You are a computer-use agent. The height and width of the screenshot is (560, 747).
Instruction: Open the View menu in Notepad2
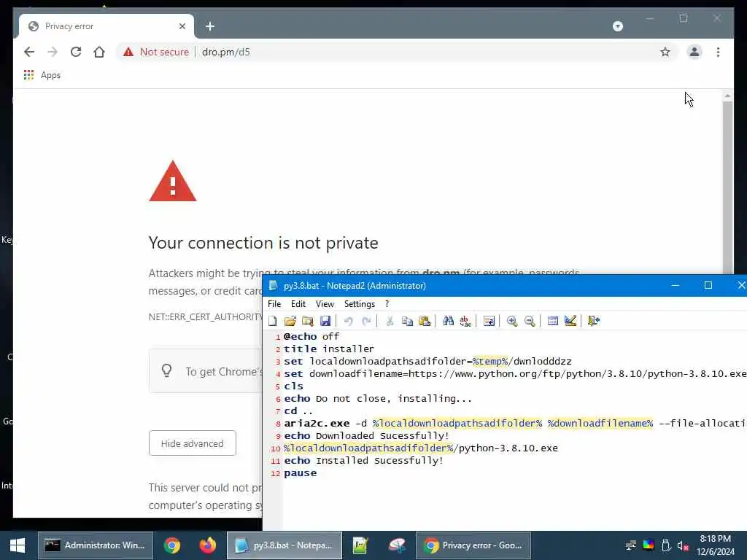325,304
